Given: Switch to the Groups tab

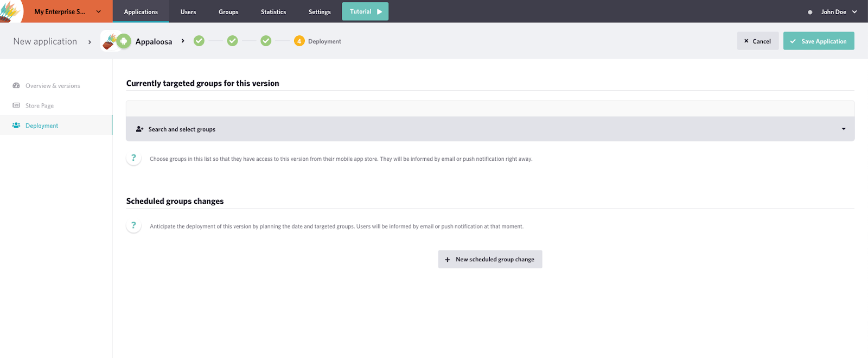Looking at the screenshot, I should [x=228, y=11].
